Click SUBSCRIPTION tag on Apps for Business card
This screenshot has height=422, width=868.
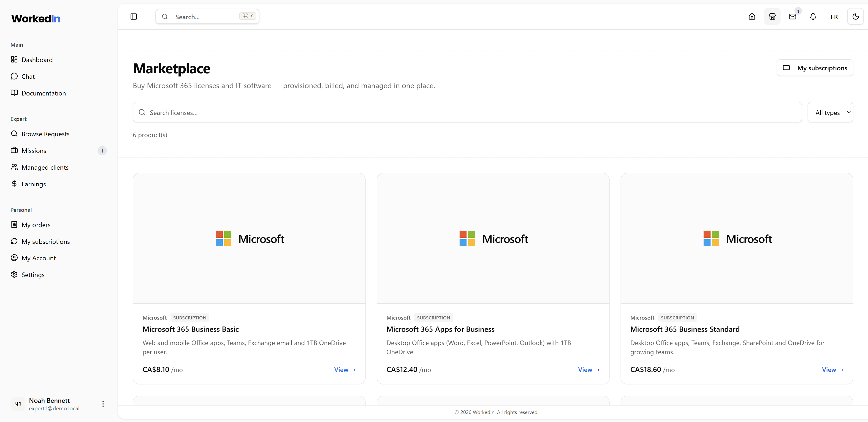(433, 318)
